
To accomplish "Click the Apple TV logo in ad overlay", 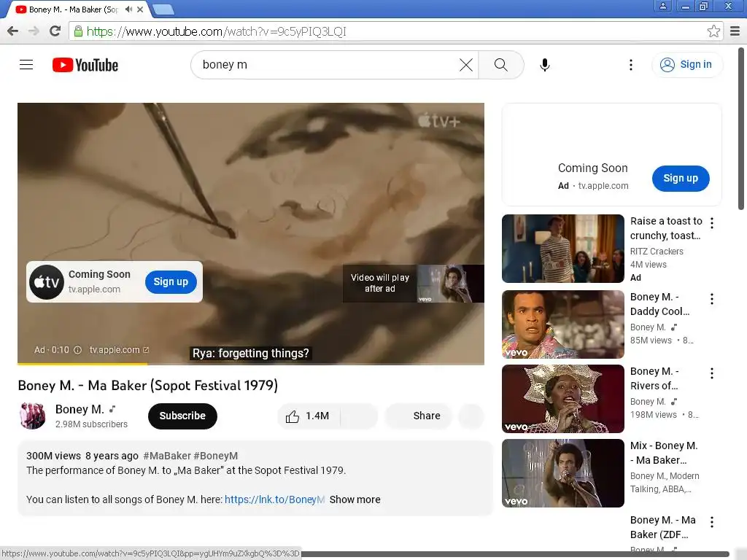I will pos(47,282).
